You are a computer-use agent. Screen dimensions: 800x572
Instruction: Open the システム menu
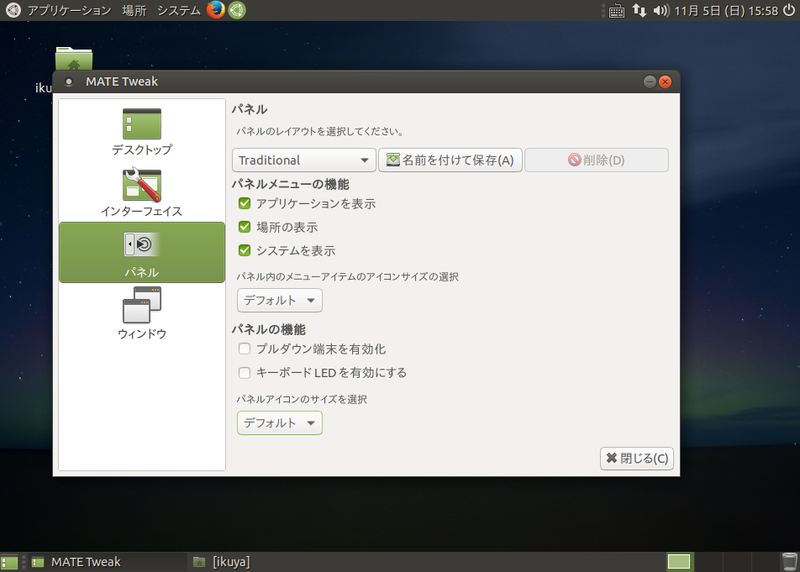click(179, 10)
